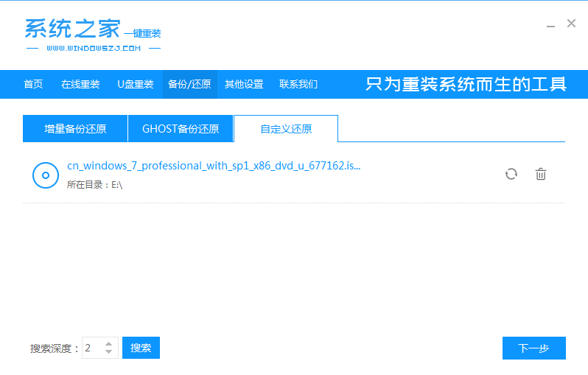This screenshot has height=375, width=588.
Task: Switch to the 增量备份还原 tab
Action: point(75,129)
